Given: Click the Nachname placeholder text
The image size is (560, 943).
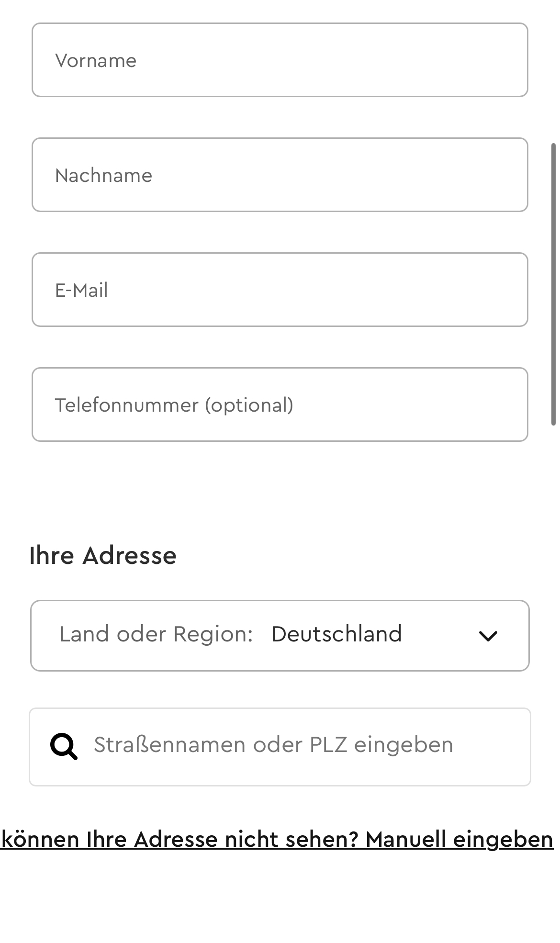Looking at the screenshot, I should point(103,176).
